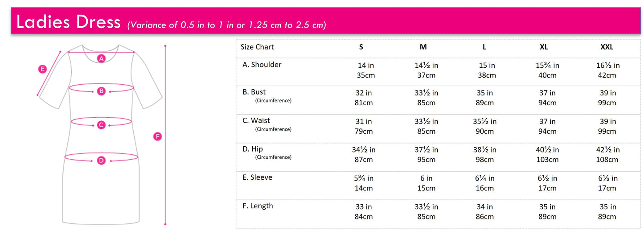
Task: Click the 'F. Length' row label
Action: [258, 206]
